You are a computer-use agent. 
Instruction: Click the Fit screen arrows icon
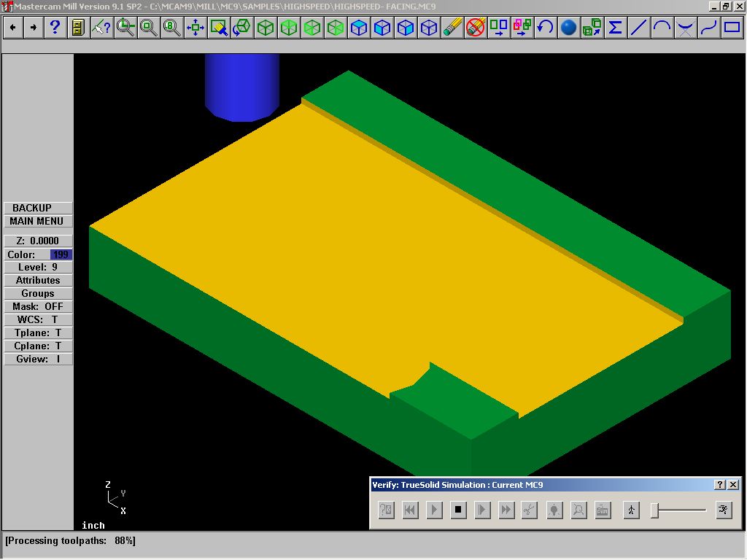click(x=196, y=27)
